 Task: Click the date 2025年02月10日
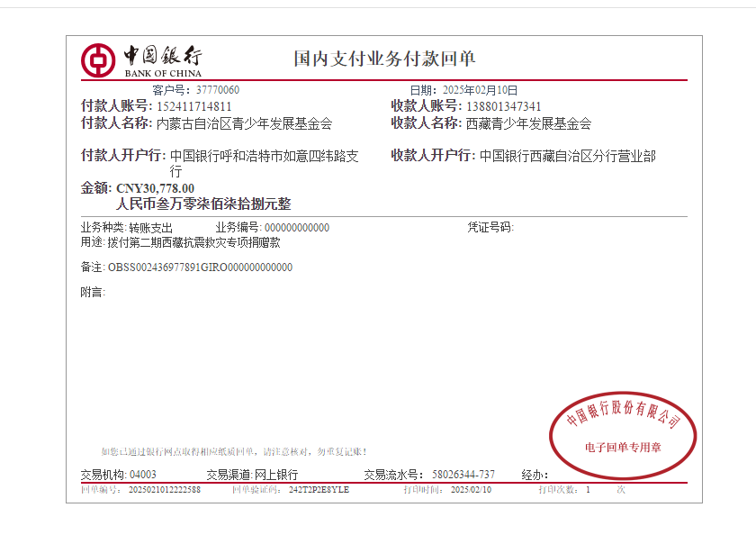click(x=481, y=90)
